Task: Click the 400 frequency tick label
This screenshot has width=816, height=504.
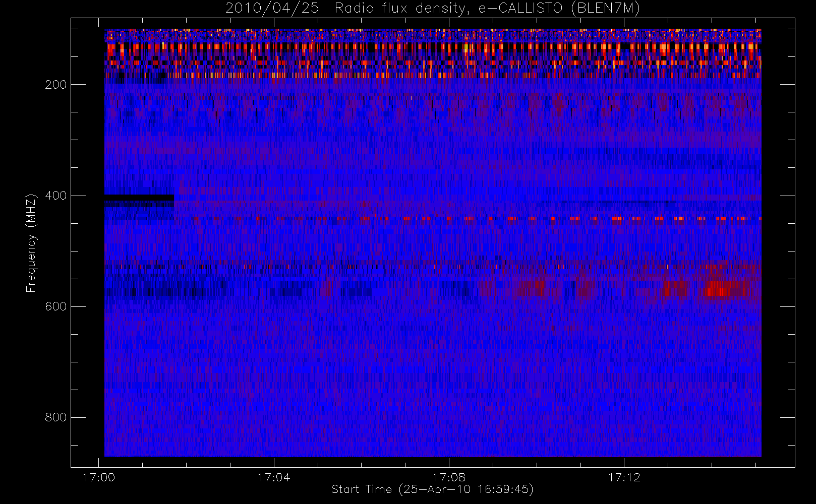Action: pos(55,196)
